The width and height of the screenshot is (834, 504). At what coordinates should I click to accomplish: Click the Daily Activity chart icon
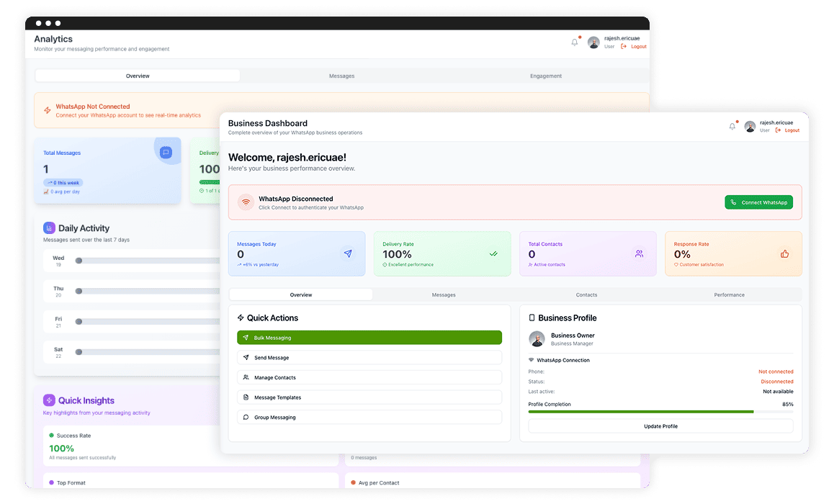tap(49, 228)
